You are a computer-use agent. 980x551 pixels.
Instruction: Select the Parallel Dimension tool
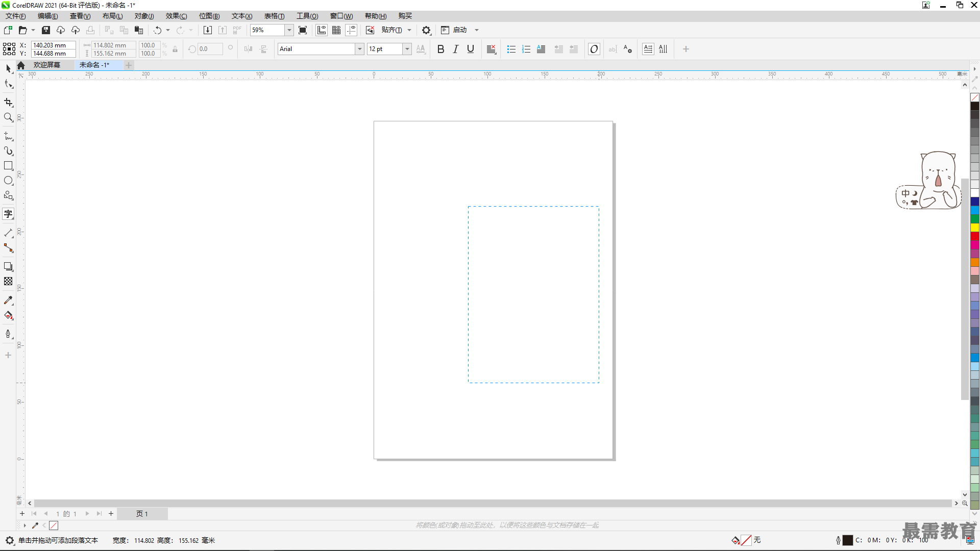(x=8, y=233)
